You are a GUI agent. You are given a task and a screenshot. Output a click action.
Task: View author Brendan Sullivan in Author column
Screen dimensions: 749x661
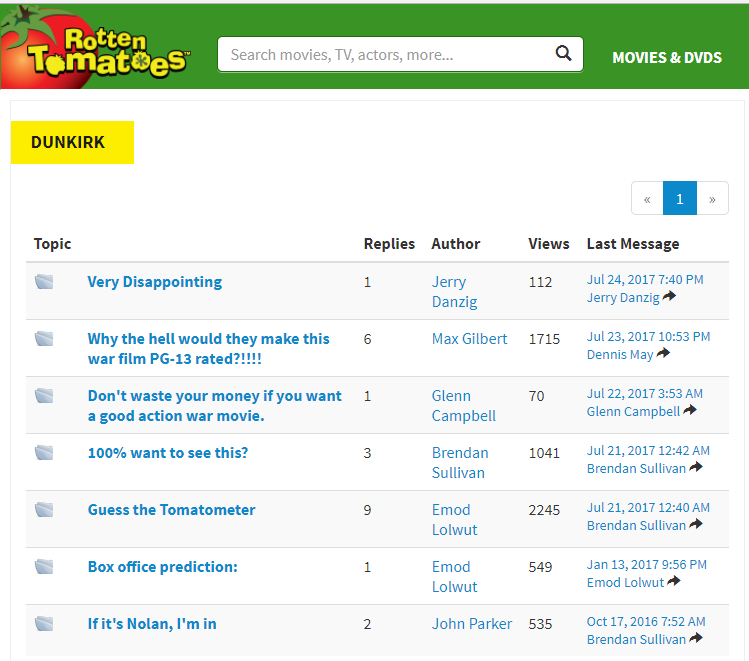460,462
